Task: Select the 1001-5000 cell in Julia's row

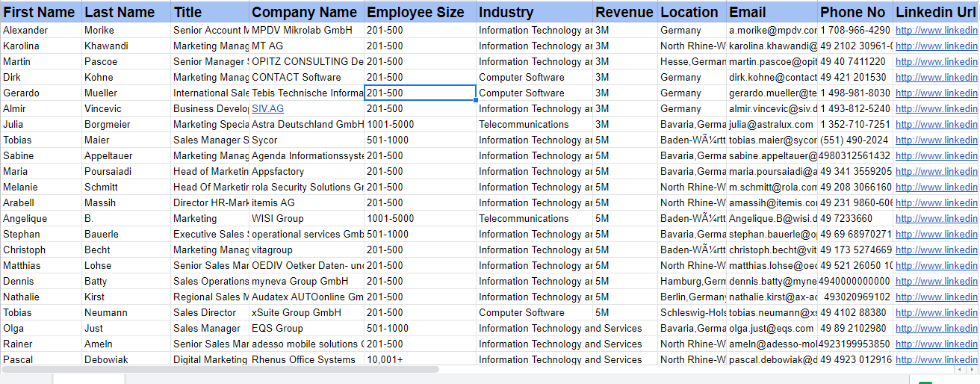Action: (x=421, y=124)
